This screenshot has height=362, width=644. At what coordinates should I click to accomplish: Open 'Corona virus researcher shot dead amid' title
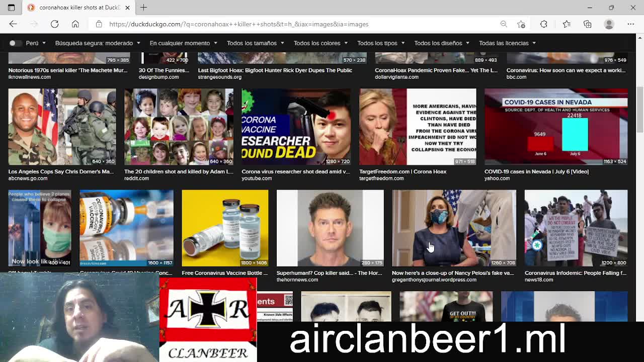click(296, 171)
